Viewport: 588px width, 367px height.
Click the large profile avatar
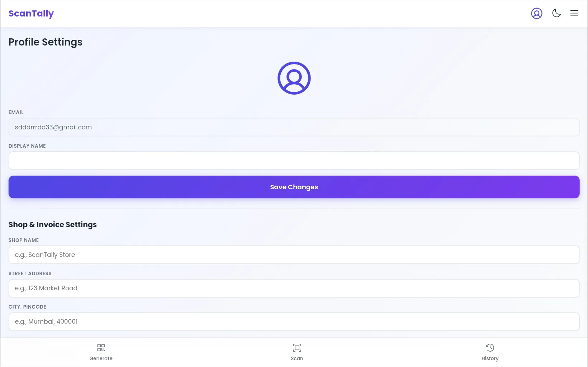coord(294,78)
